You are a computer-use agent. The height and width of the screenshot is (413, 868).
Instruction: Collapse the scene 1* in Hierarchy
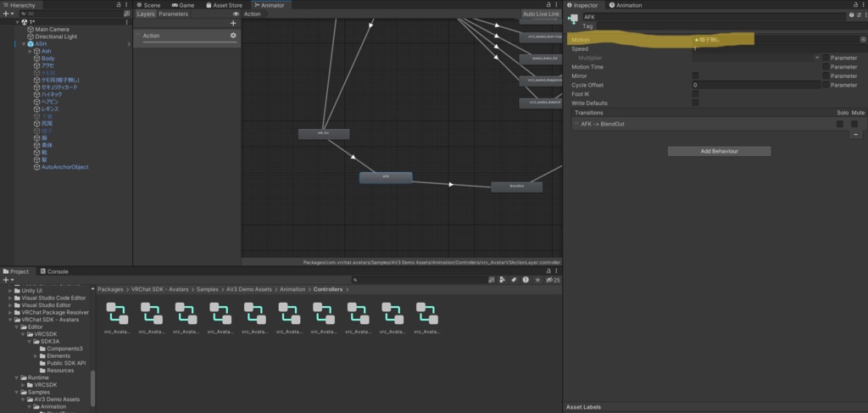tap(18, 22)
